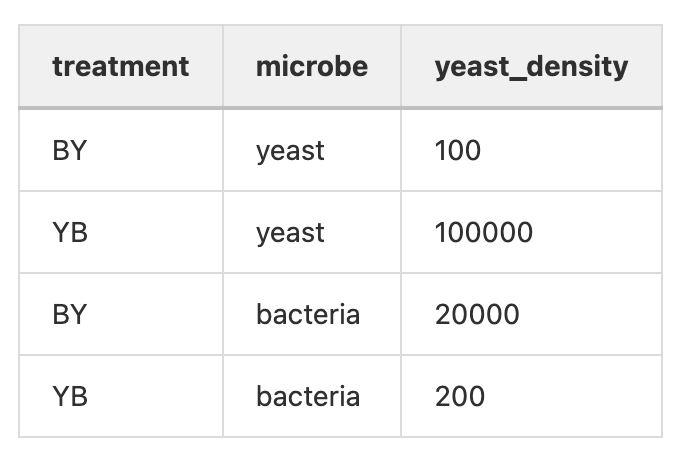Viewport: 682px width, 452px height.
Task: Select the BY cell in first row
Action: click(121, 150)
